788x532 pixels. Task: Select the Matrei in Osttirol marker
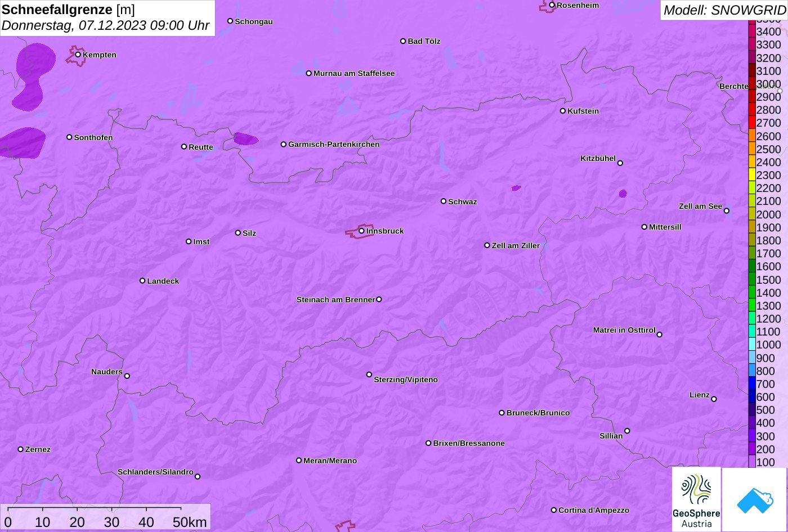pos(660,334)
